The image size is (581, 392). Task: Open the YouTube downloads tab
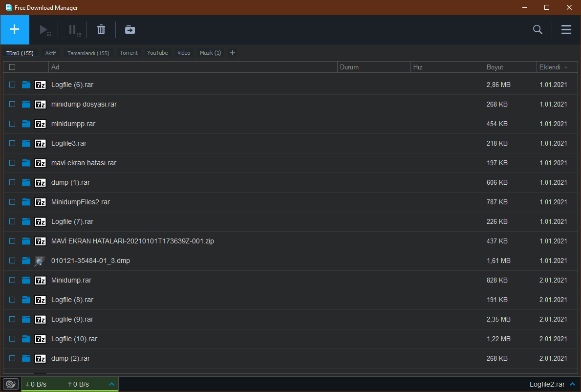pyautogui.click(x=157, y=53)
